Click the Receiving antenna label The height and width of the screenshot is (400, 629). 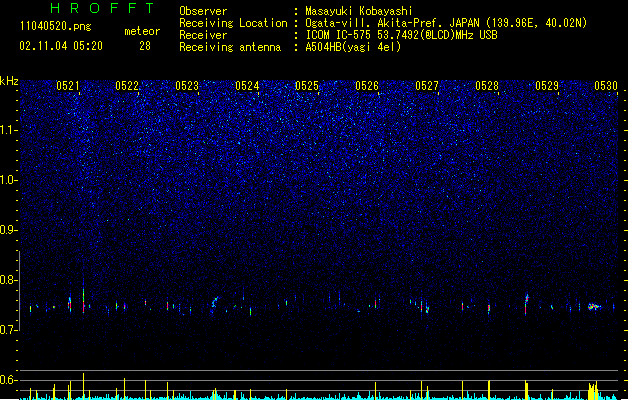230,47
